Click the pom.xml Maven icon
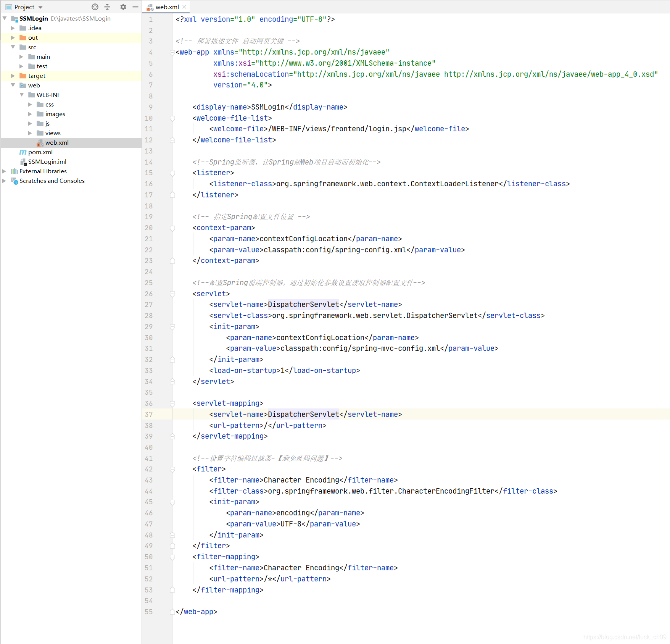 point(23,152)
